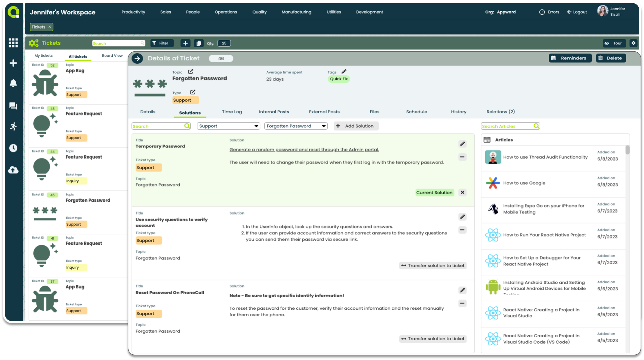Click the Appward logo icon
Viewport: 644px width, 360px height.
tap(13, 12)
